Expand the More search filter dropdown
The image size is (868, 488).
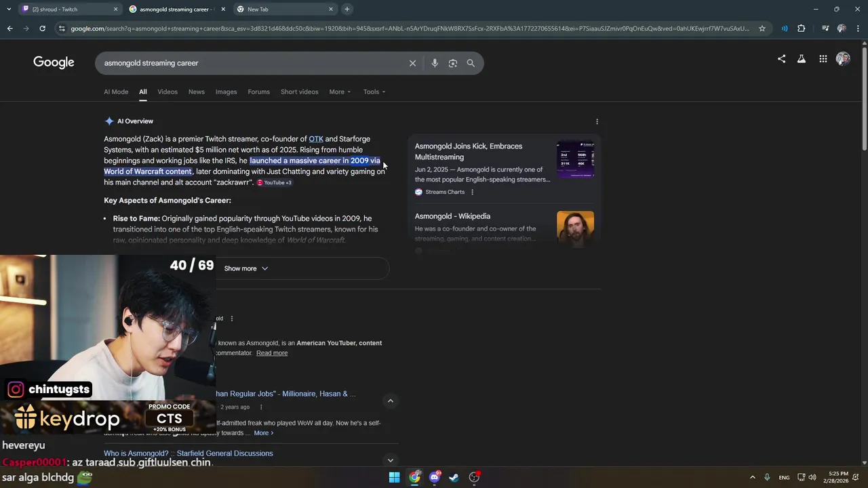pyautogui.click(x=340, y=91)
